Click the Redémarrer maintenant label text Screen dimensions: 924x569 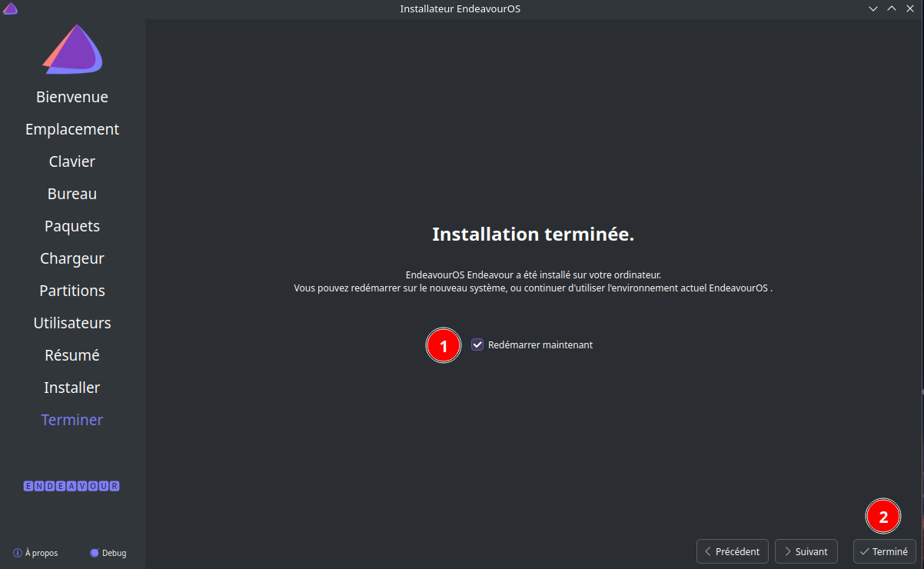click(540, 345)
